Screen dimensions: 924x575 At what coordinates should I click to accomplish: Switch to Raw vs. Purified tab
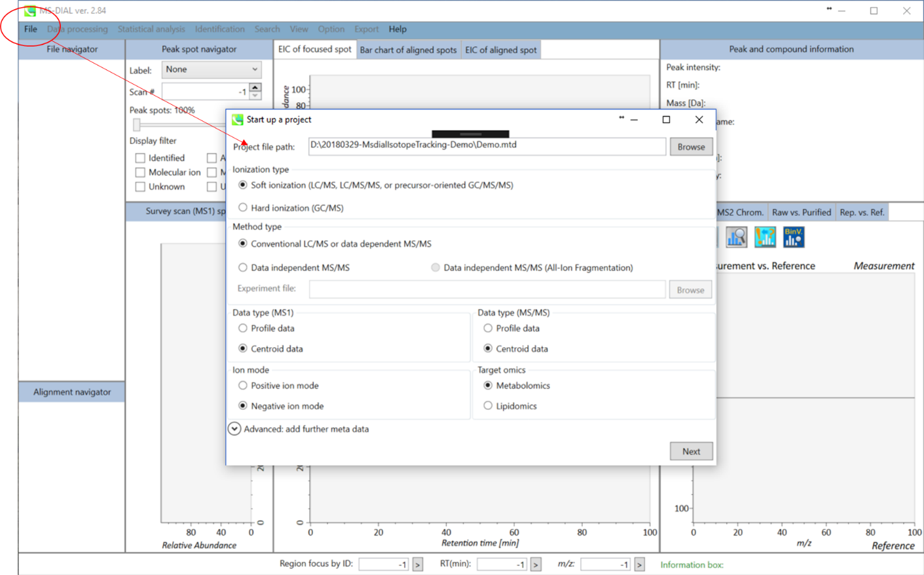(802, 212)
